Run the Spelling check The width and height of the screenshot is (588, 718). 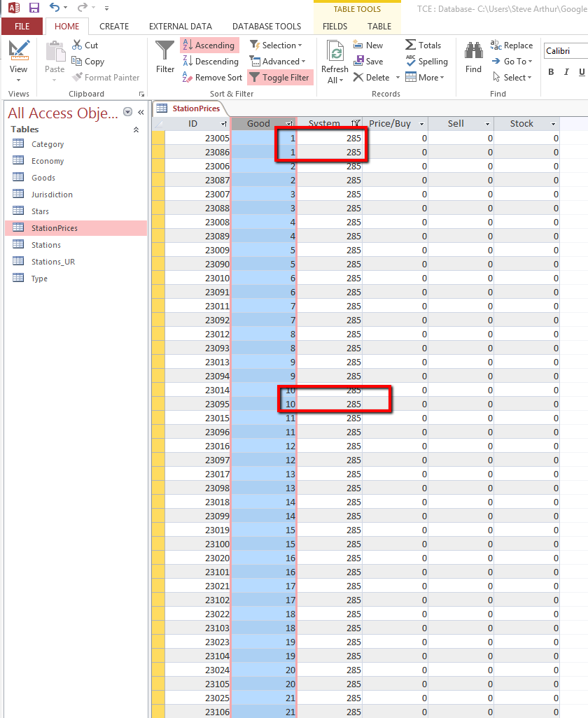pos(426,62)
